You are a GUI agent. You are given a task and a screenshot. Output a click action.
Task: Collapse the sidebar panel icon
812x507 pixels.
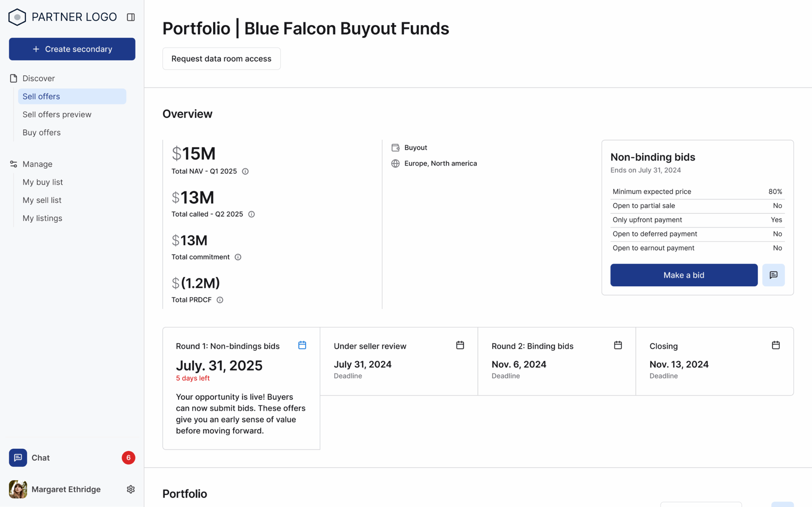point(131,17)
